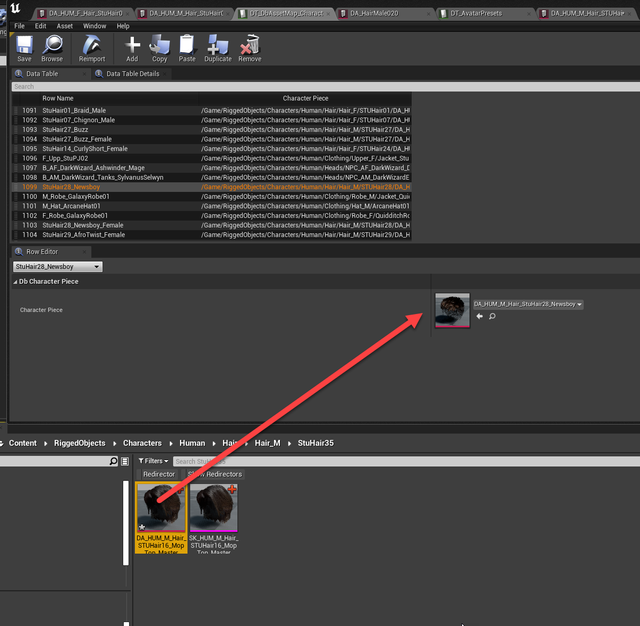
Task: Open the Help menu
Action: [x=123, y=26]
